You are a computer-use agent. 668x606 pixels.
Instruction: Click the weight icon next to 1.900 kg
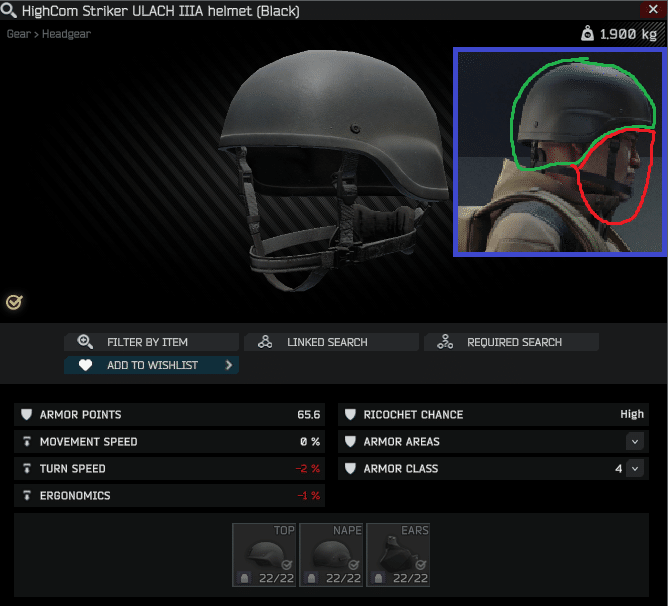(587, 33)
